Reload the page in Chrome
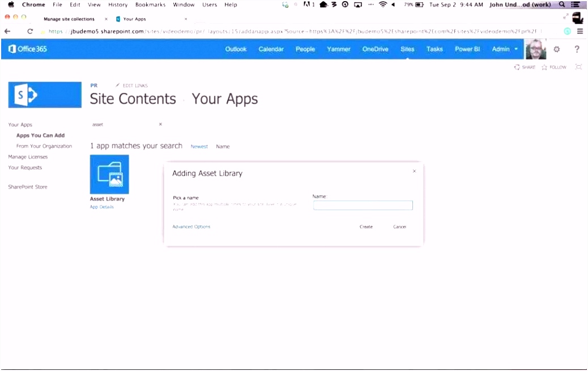This screenshot has width=588, height=371. (30, 32)
